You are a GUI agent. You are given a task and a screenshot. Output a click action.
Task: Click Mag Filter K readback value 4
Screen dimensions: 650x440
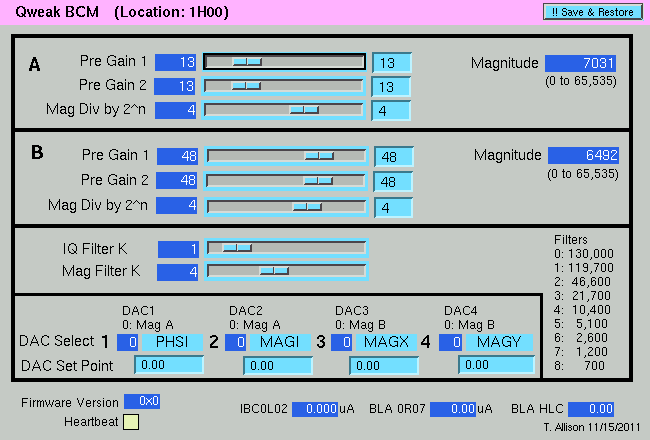point(177,272)
